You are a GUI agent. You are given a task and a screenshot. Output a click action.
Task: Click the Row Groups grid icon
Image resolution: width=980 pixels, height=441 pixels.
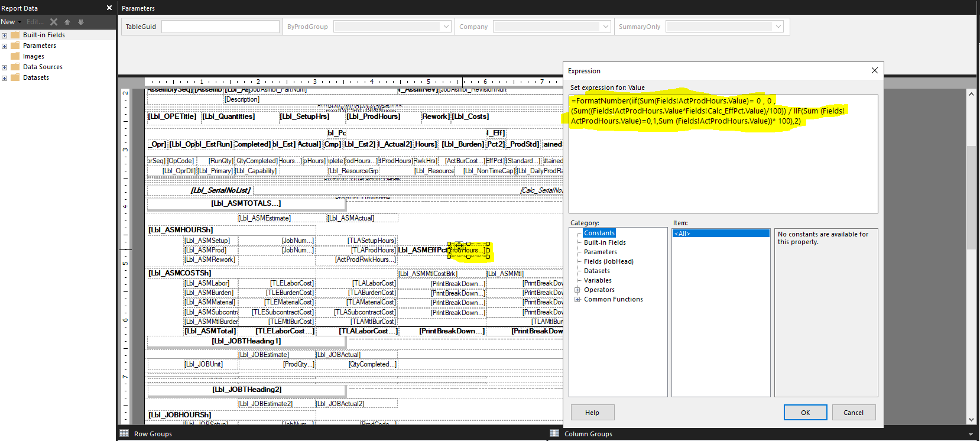124,433
